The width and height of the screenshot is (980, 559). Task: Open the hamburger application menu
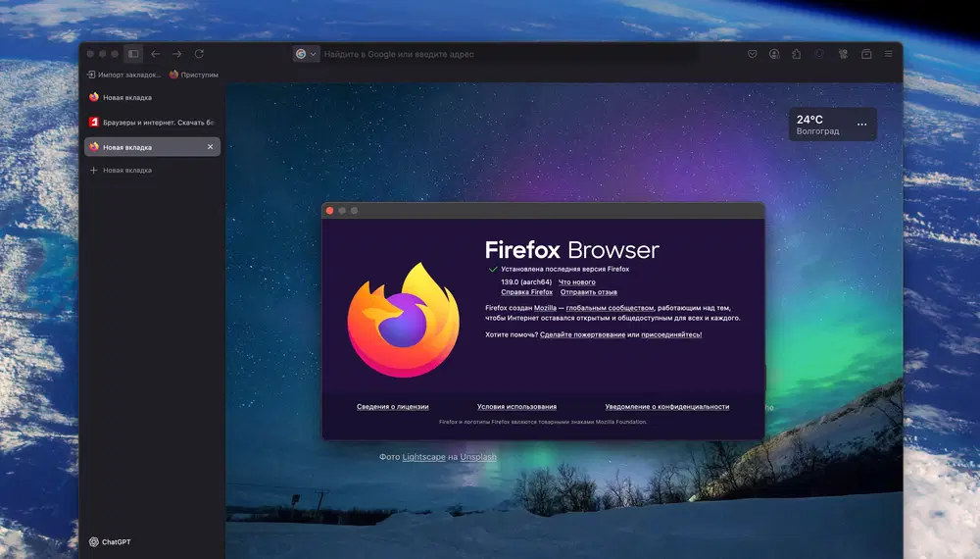click(888, 54)
